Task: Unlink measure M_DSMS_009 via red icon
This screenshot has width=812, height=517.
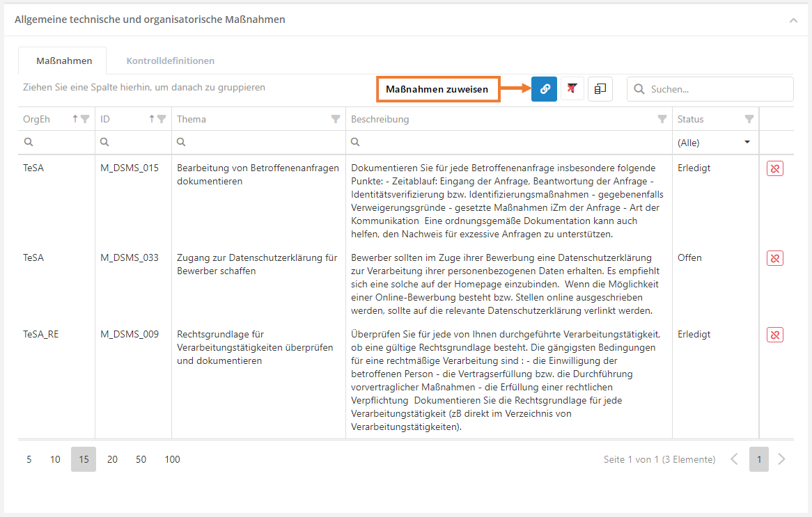Action: point(774,335)
